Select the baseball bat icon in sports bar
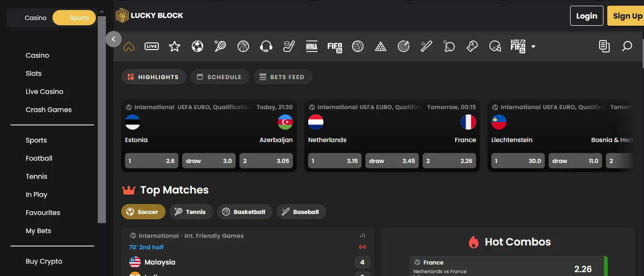The image size is (644, 276). point(426,46)
